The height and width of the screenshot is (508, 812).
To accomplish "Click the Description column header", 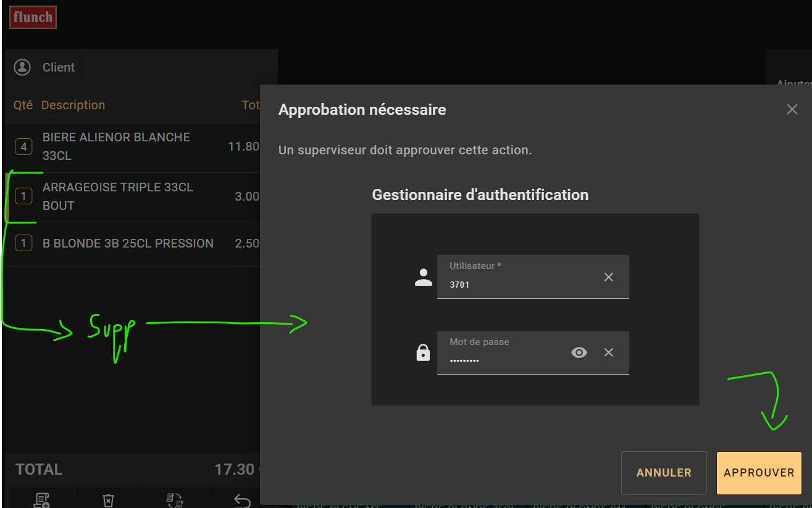I will click(x=73, y=105).
